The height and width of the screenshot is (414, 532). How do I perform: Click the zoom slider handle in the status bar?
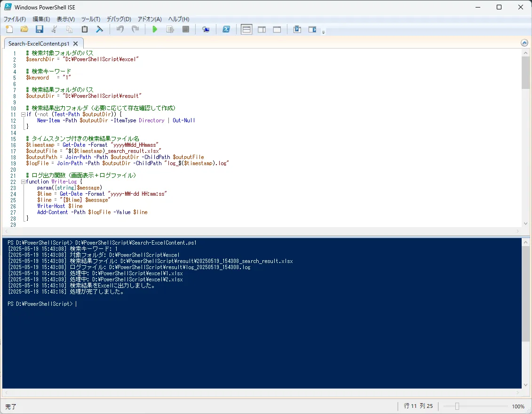457,406
